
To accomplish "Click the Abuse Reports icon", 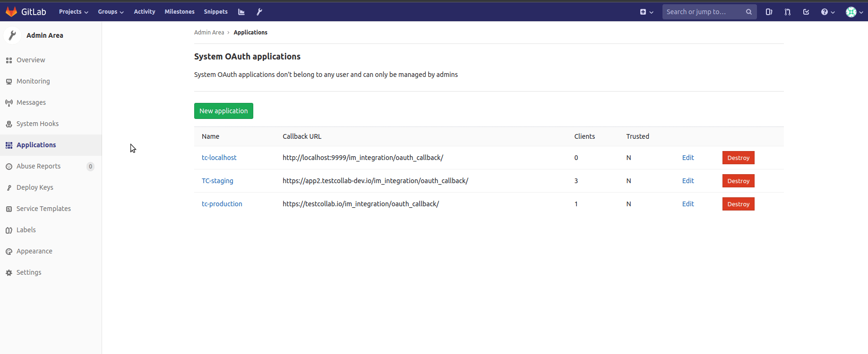I will 9,167.
